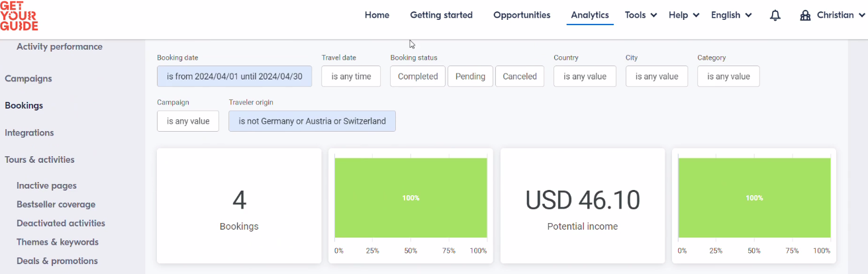868x274 pixels.
Task: Toggle the Completed booking status filter
Action: coord(418,76)
